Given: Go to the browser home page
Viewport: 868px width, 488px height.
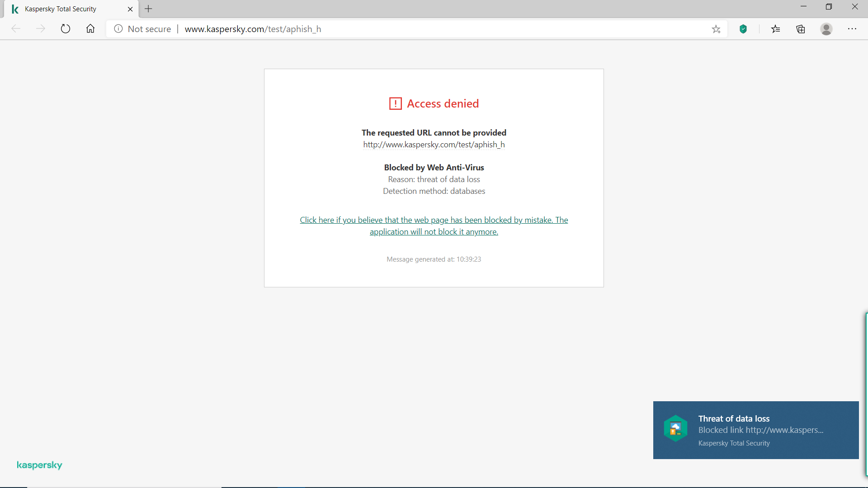Looking at the screenshot, I should pyautogui.click(x=90, y=29).
